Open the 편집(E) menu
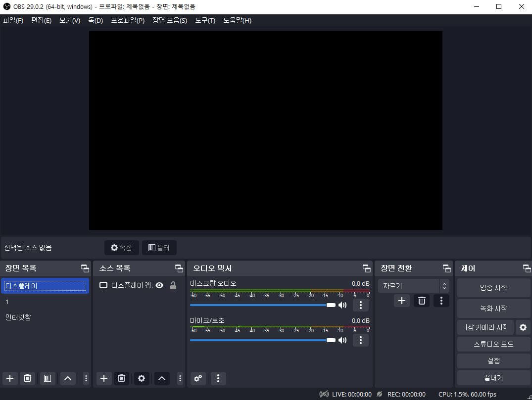532x400 pixels. point(42,20)
